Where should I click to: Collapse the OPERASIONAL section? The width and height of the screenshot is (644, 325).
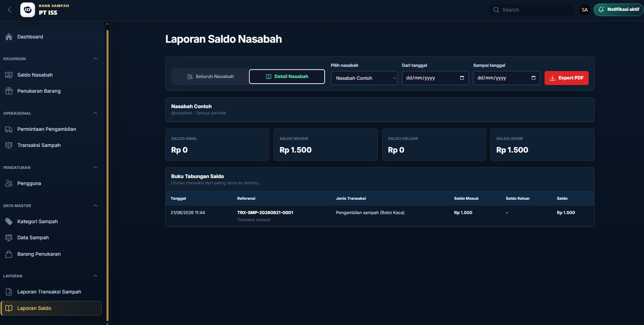pyautogui.click(x=95, y=113)
